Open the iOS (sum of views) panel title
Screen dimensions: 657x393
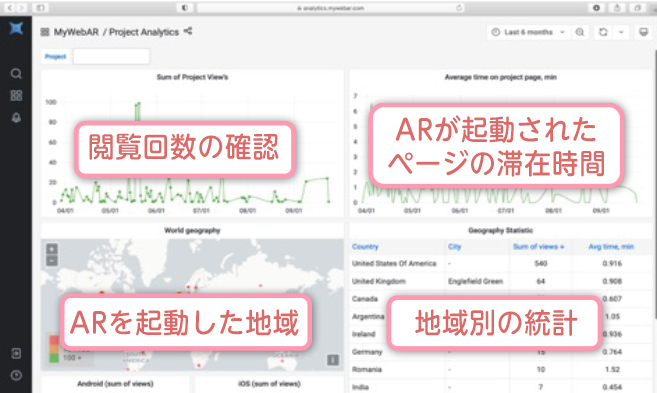269,384
